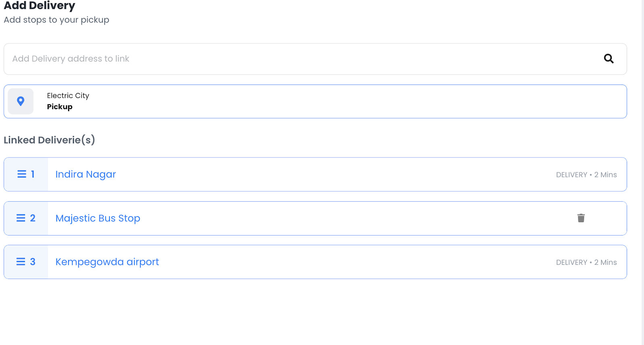Click the Electric City location pin icon
Viewport: 644px width, 345px height.
(21, 101)
